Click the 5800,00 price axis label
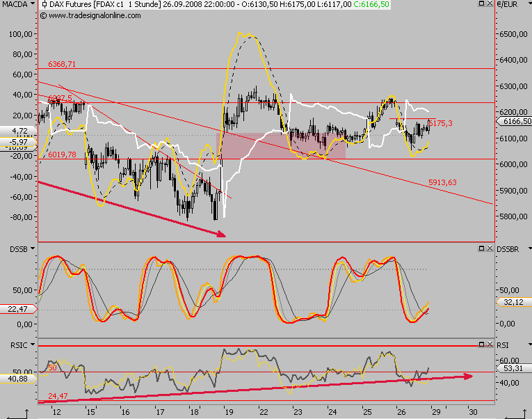Screen dimensions: 532x419 click(514, 216)
